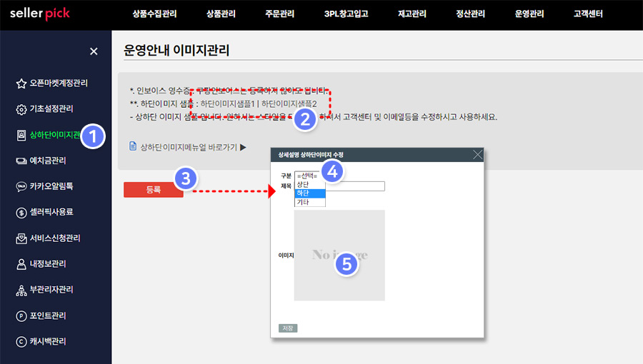This screenshot has width=643, height=364.
Task: Click the 카카오알림톡 talk bubble icon
Action: (21, 186)
